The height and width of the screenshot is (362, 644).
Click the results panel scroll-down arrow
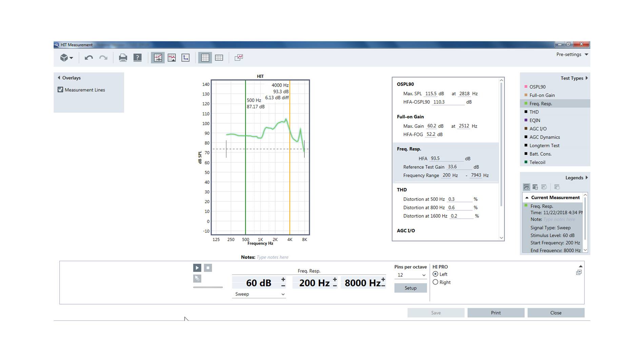pos(502,238)
